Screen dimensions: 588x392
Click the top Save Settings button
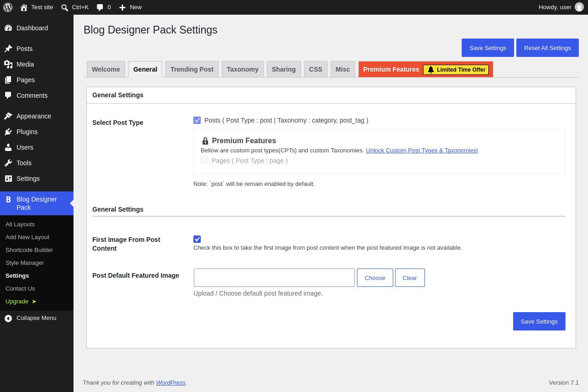[x=488, y=48]
